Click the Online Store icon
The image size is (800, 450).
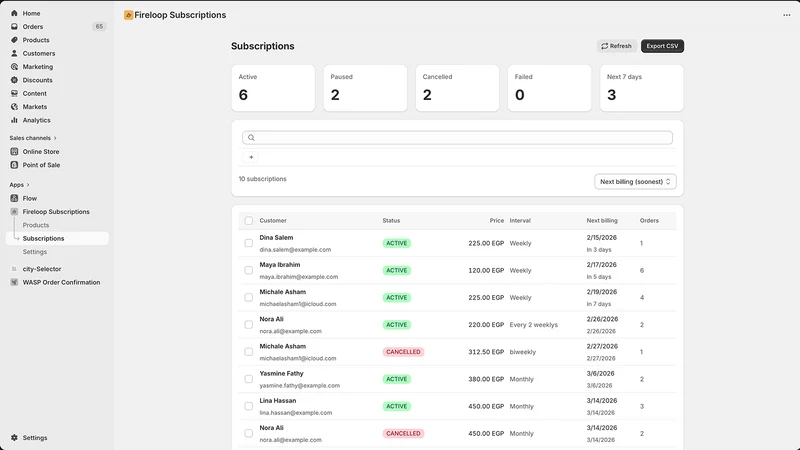click(x=14, y=152)
